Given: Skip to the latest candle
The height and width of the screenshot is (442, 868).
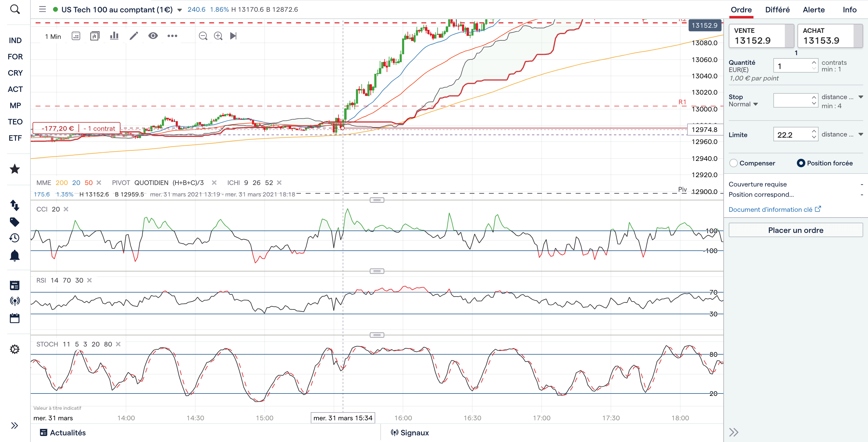Looking at the screenshot, I should [x=233, y=36].
